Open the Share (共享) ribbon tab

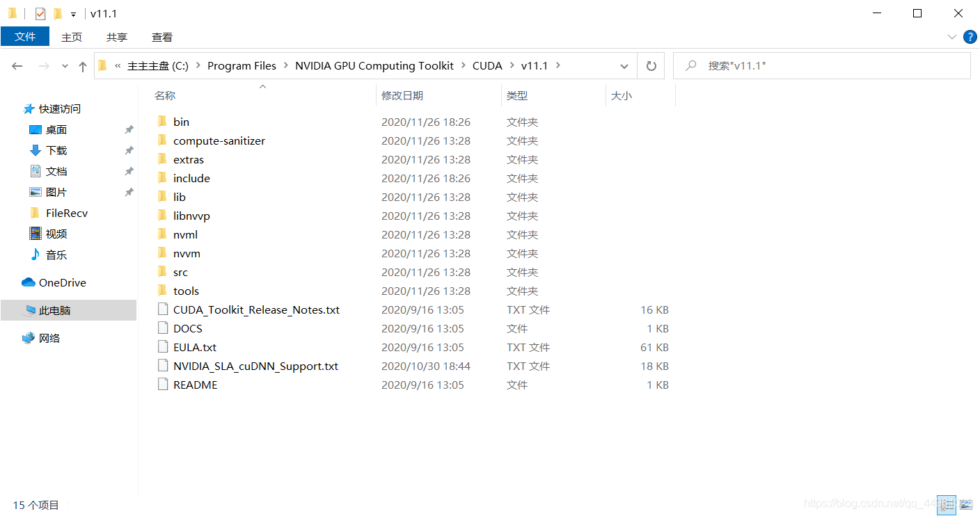pos(117,37)
